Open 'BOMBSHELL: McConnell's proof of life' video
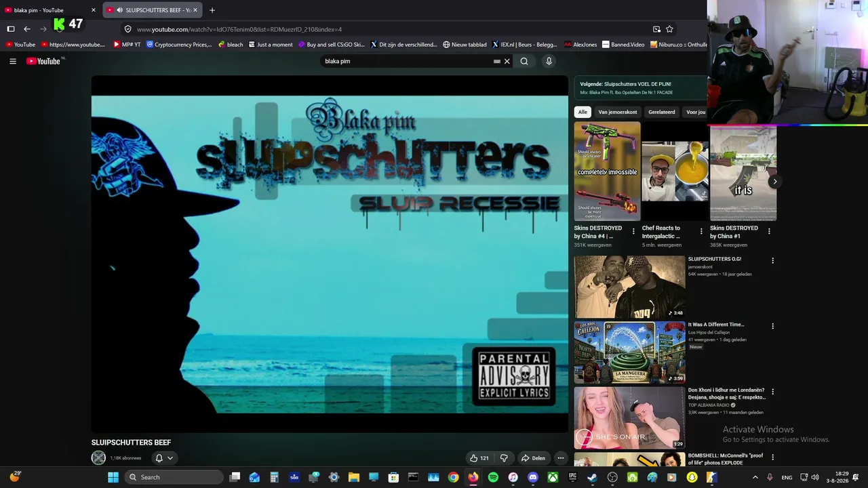The height and width of the screenshot is (488, 868). click(x=726, y=459)
